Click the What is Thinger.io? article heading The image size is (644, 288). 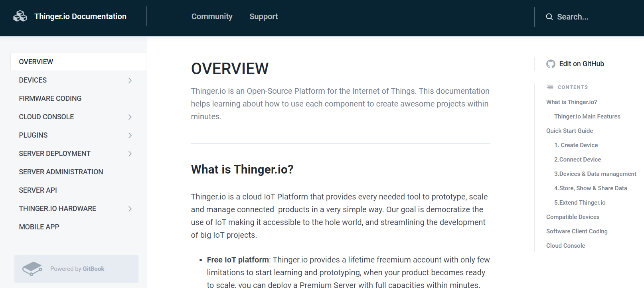[x=242, y=170]
